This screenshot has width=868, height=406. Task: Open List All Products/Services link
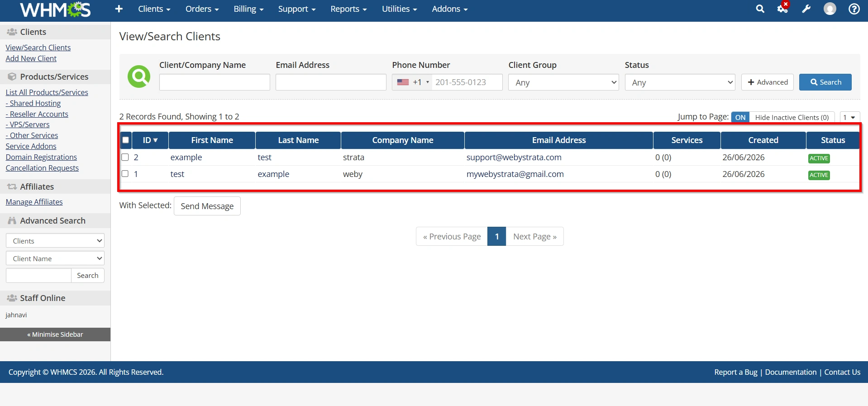pos(47,92)
